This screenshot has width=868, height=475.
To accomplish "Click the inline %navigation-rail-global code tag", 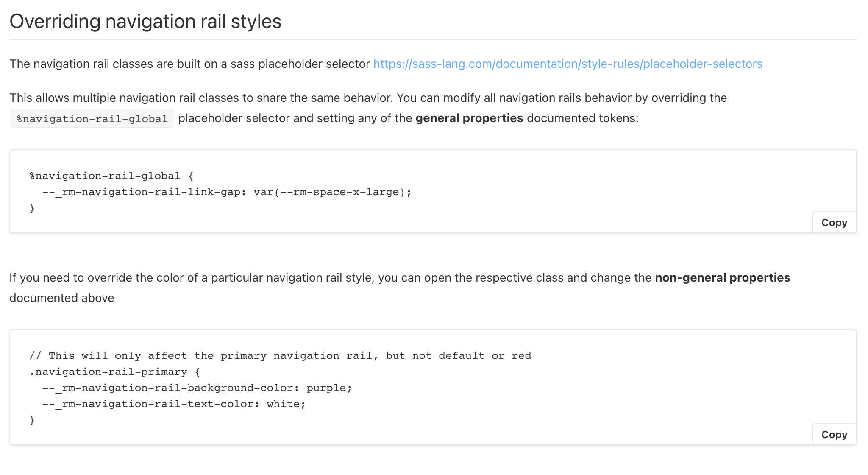I will click(92, 119).
